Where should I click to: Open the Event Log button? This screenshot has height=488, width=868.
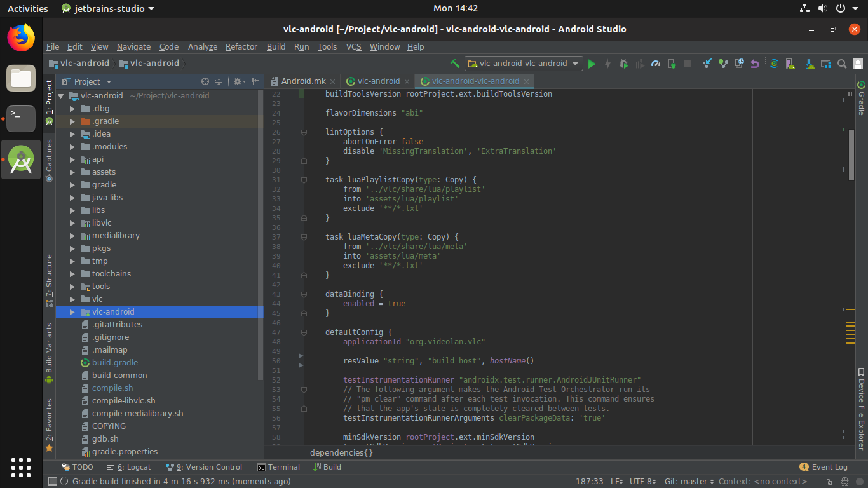click(824, 467)
